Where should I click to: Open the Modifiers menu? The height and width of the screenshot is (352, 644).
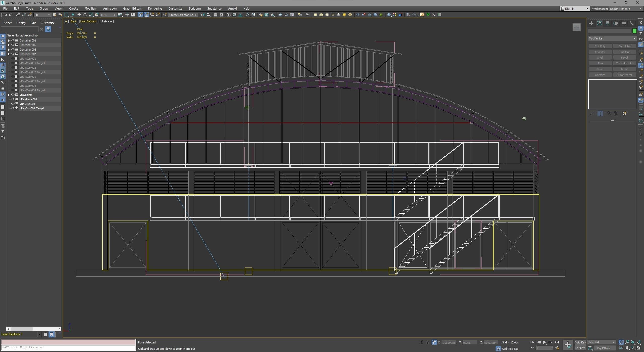tap(91, 9)
